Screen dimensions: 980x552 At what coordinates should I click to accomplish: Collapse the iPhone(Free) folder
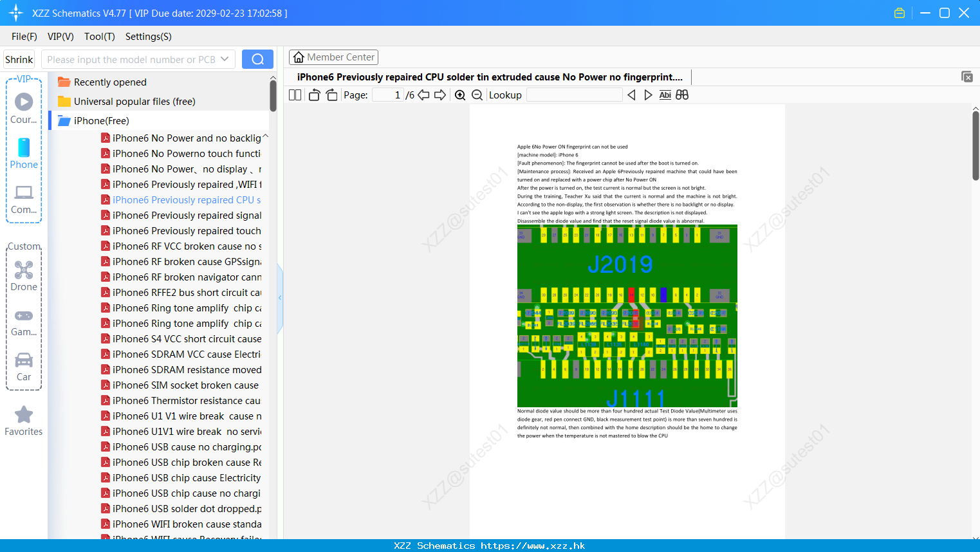click(x=93, y=120)
